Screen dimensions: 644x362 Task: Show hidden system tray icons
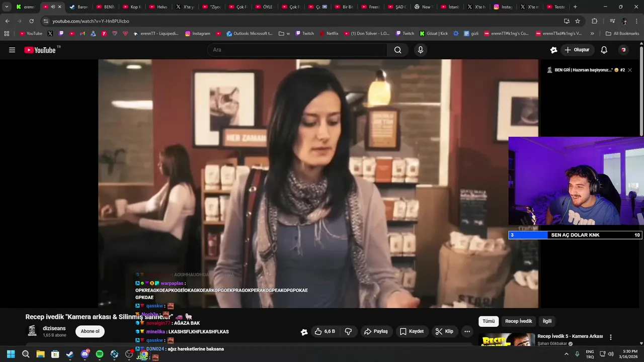pyautogui.click(x=567, y=354)
